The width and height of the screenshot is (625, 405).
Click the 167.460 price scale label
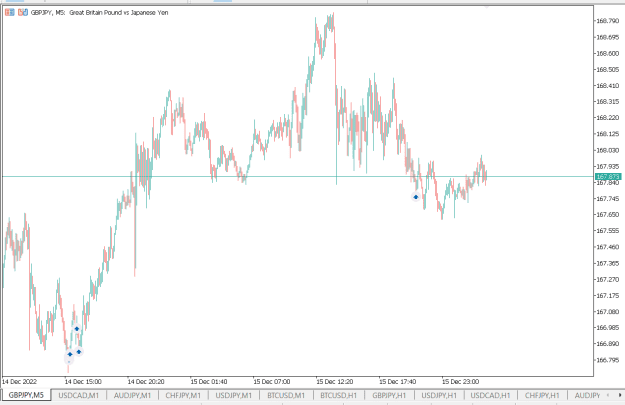[607, 247]
